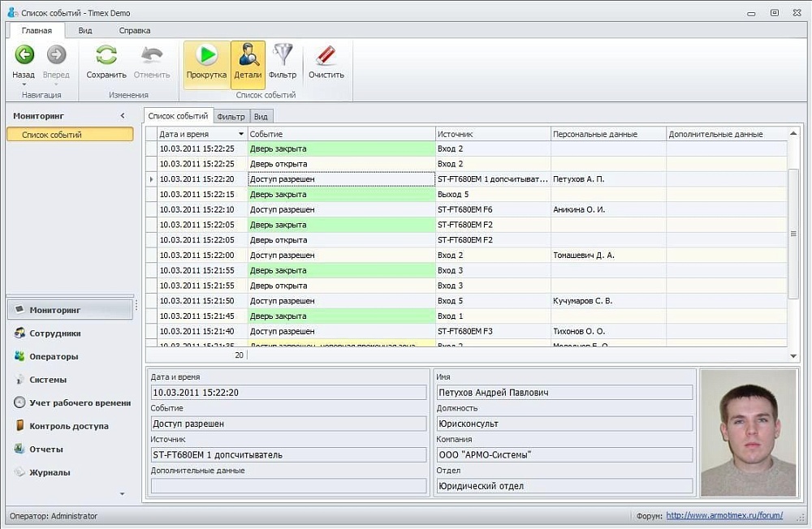Open the Фильтр tab above the event list
The width and height of the screenshot is (812, 529).
[x=231, y=117]
